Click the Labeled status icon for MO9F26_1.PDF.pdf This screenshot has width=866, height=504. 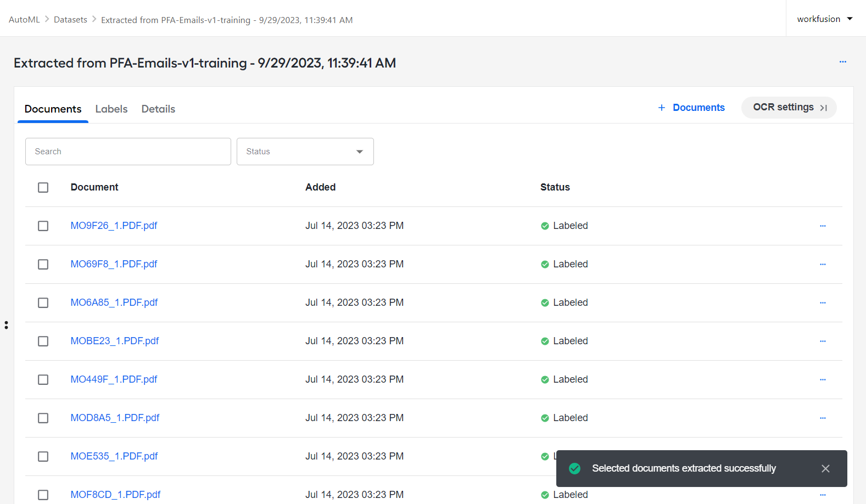coord(545,226)
